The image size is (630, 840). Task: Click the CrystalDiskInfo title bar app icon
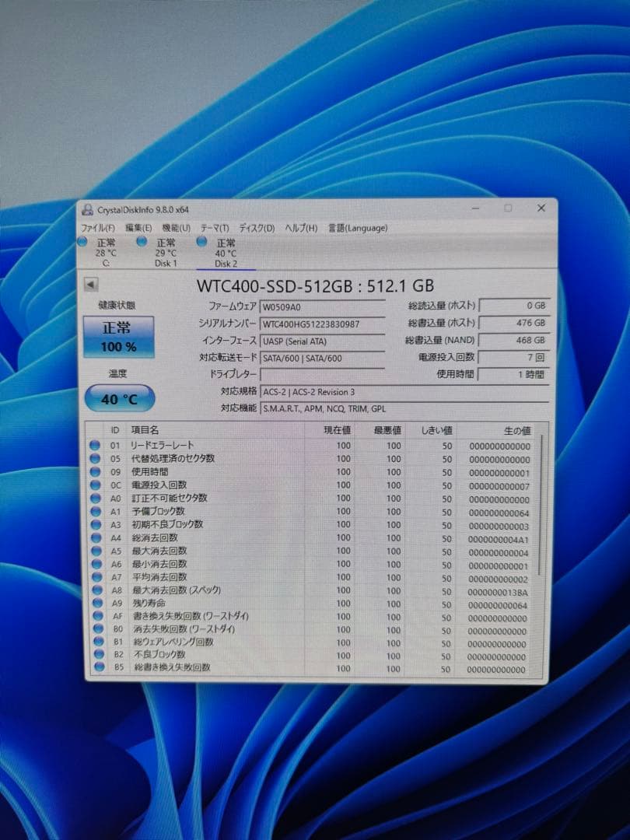(88, 209)
